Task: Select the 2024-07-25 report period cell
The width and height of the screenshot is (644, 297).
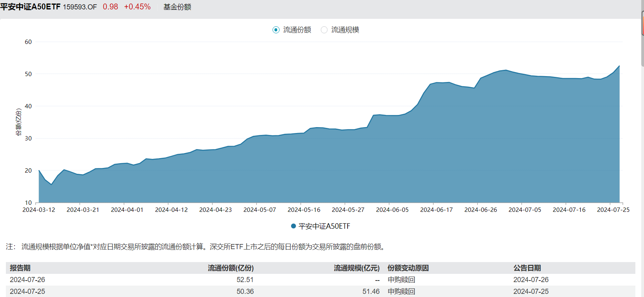Action: pos(27,292)
